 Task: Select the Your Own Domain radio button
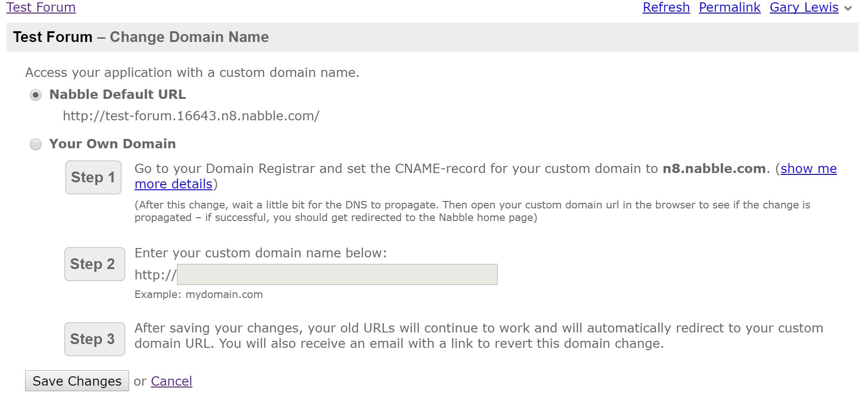point(35,145)
